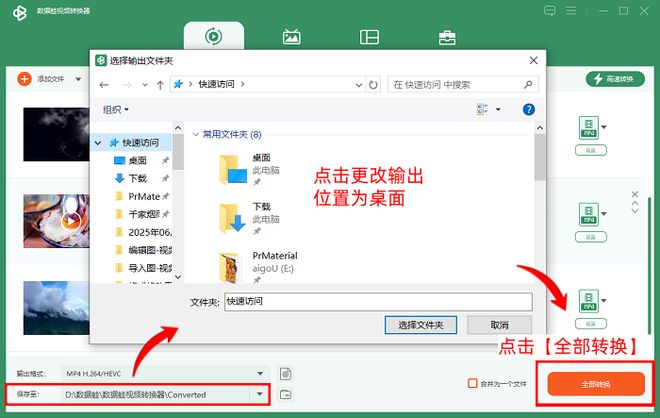Remove the second video with its X icon

point(635,194)
